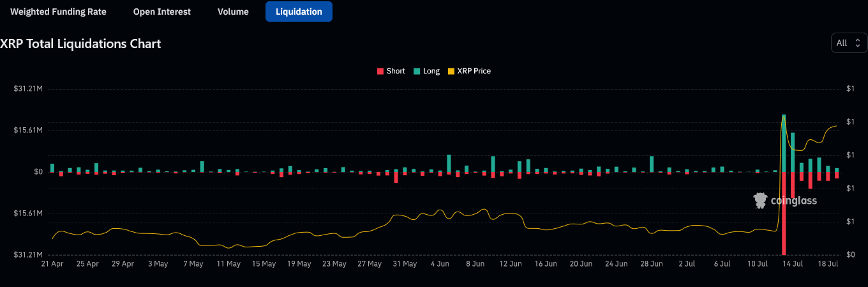Screen dimensions: 868x287
Task: Click the Coinglass watermark logo icon
Action: [760, 201]
